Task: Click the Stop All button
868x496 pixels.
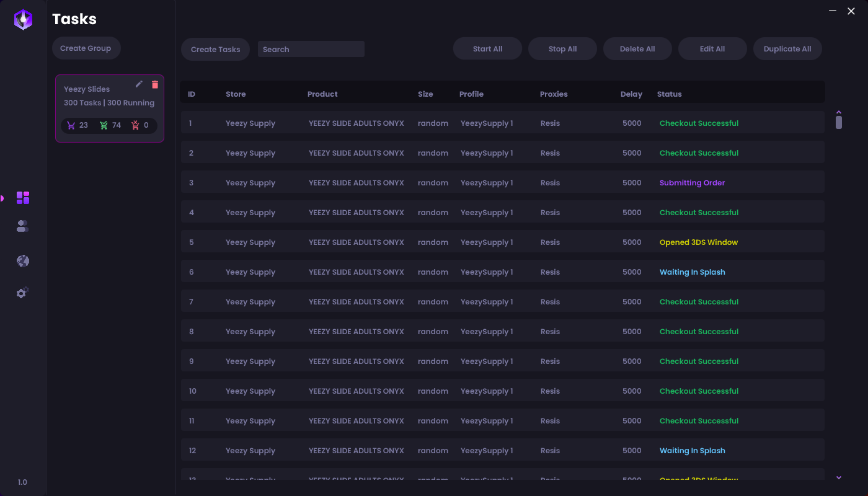Action: pyautogui.click(x=563, y=49)
